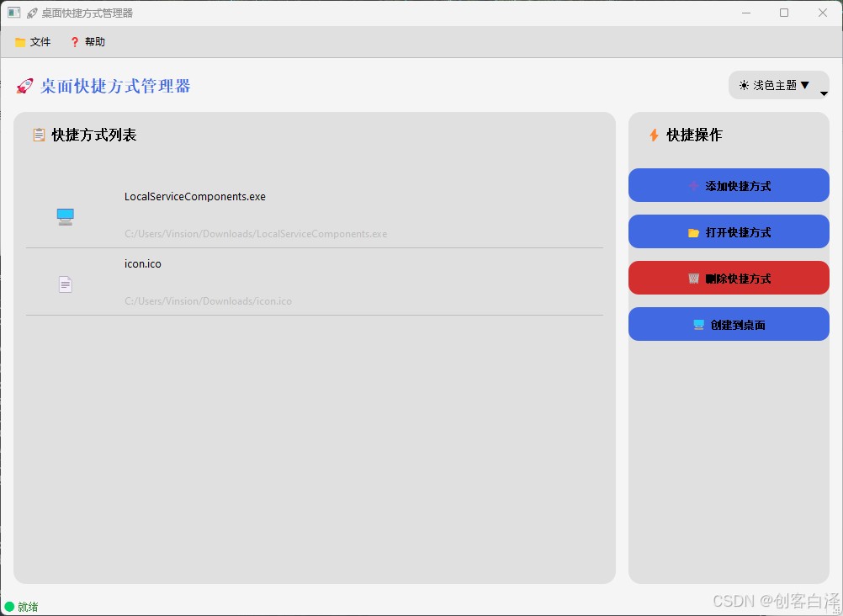Minimize the window
843x616 pixels.
(746, 13)
